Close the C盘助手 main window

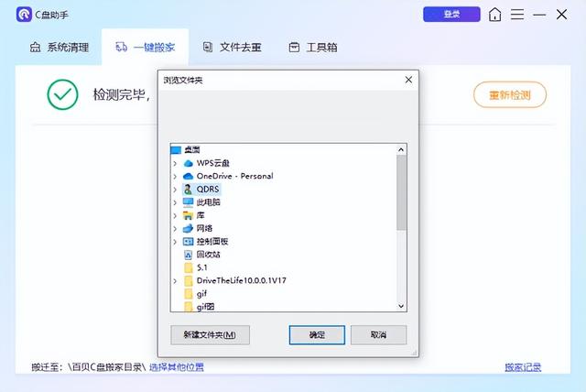(x=561, y=15)
